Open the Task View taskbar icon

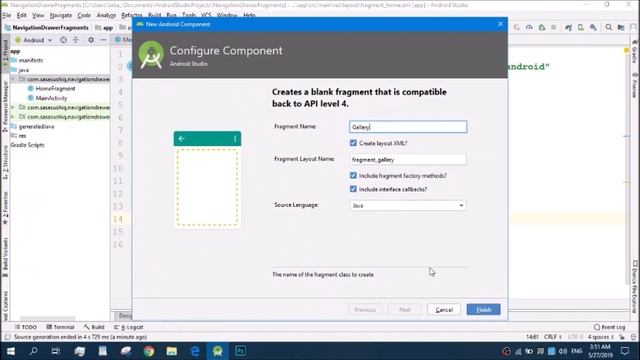click(56, 351)
